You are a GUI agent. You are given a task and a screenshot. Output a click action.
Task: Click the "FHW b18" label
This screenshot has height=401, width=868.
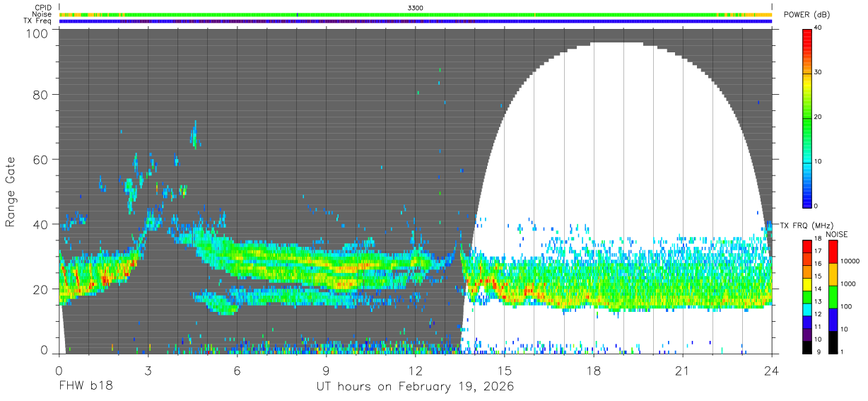click(86, 386)
